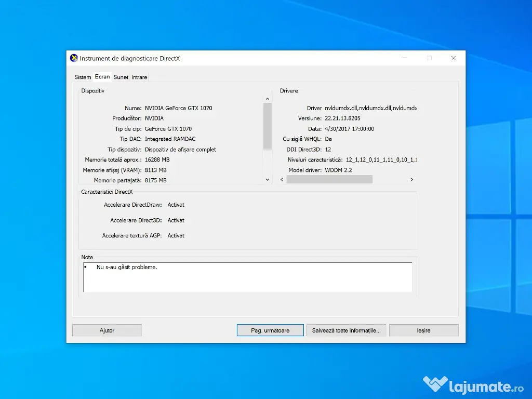Screen dimensions: 532x399
Task: Click the Niveluri caracteristică label
Action: point(315,159)
